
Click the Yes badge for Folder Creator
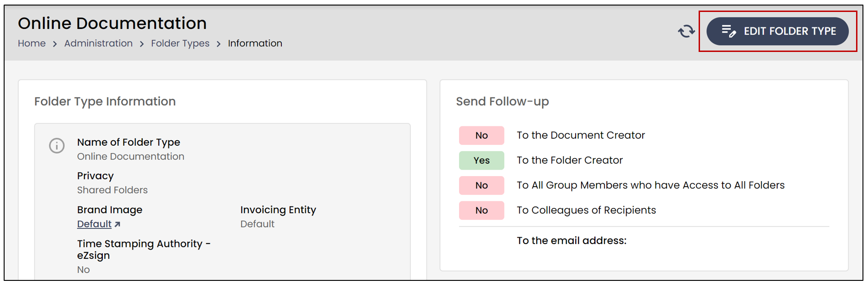(x=482, y=160)
